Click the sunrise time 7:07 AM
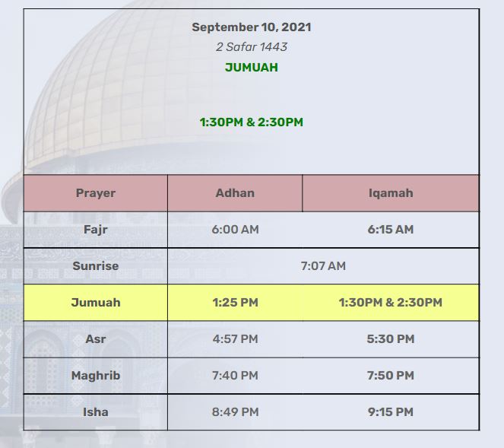 [323, 266]
